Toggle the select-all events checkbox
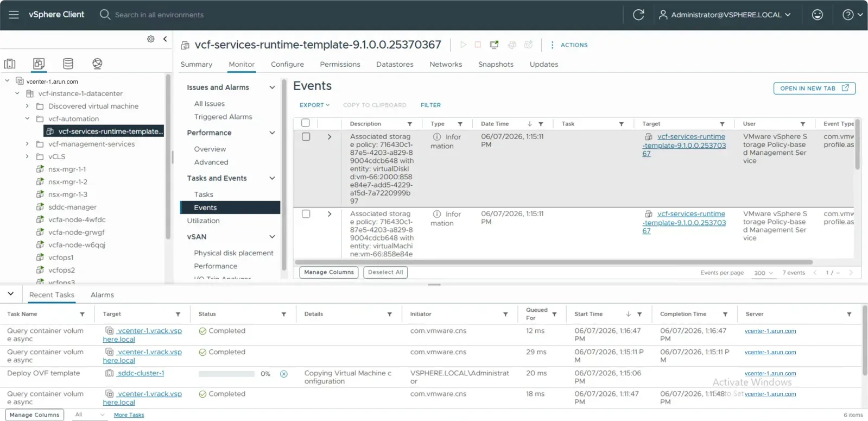This screenshot has height=421, width=868. pos(306,123)
